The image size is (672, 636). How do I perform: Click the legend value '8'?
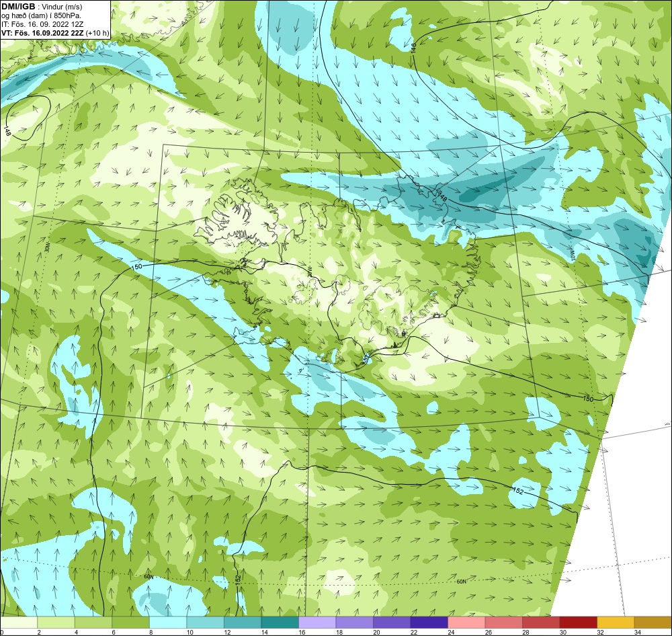[x=151, y=632]
